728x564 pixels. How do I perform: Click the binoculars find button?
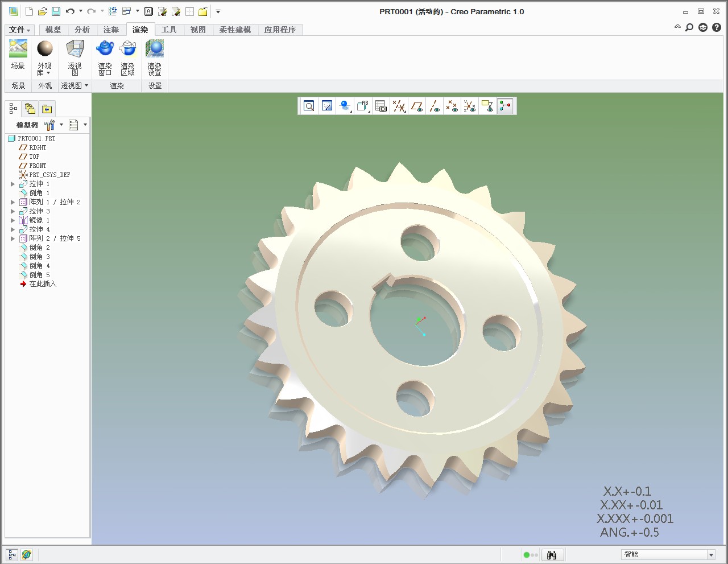552,555
